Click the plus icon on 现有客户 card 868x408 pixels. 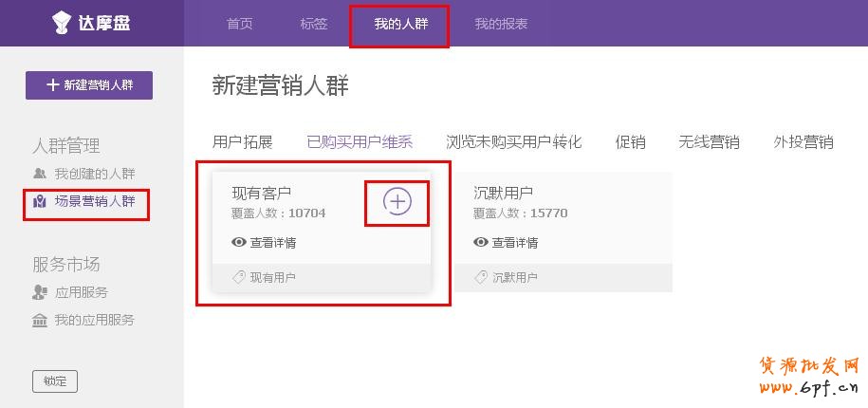point(397,201)
